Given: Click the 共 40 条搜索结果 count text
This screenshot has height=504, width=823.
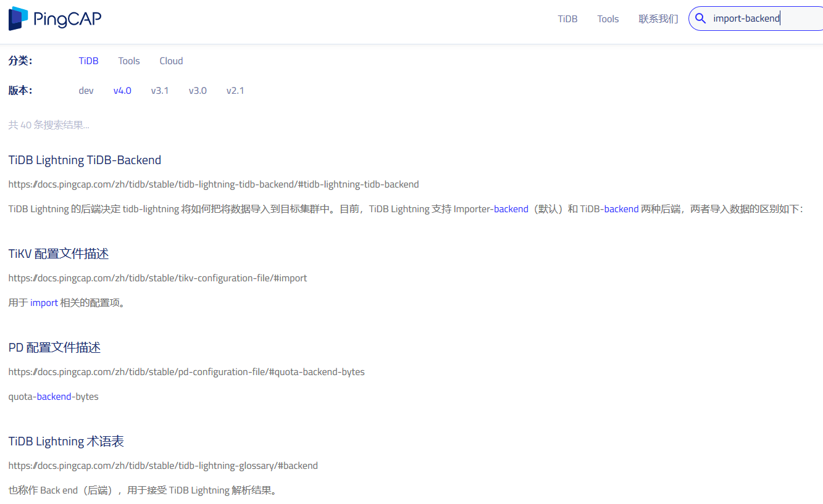Looking at the screenshot, I should click(49, 125).
